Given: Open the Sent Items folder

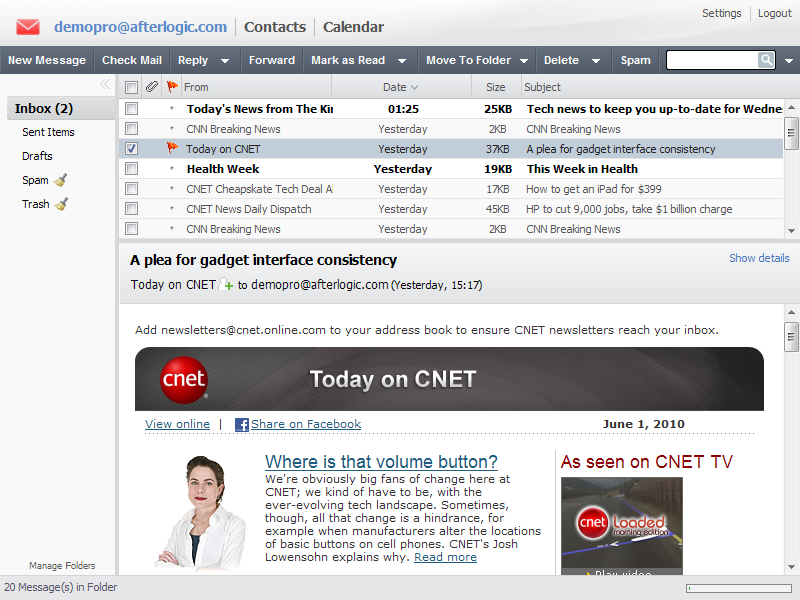Looking at the screenshot, I should (x=48, y=132).
